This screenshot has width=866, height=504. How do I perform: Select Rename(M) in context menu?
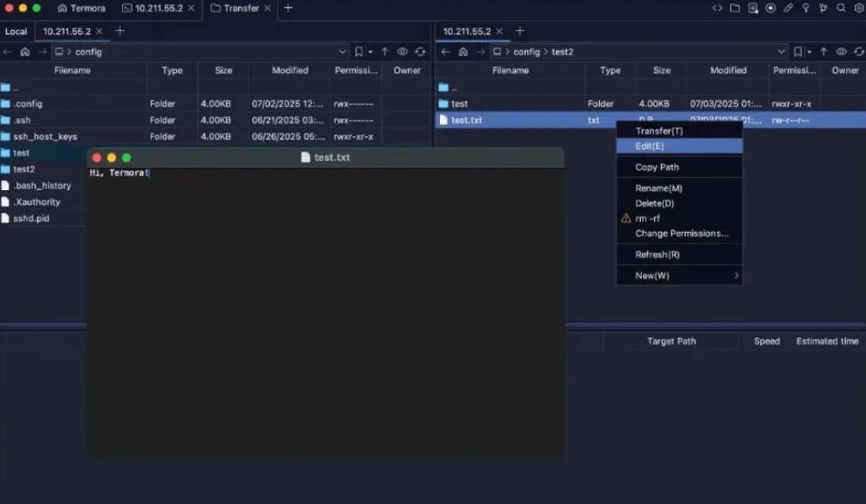click(x=680, y=189)
